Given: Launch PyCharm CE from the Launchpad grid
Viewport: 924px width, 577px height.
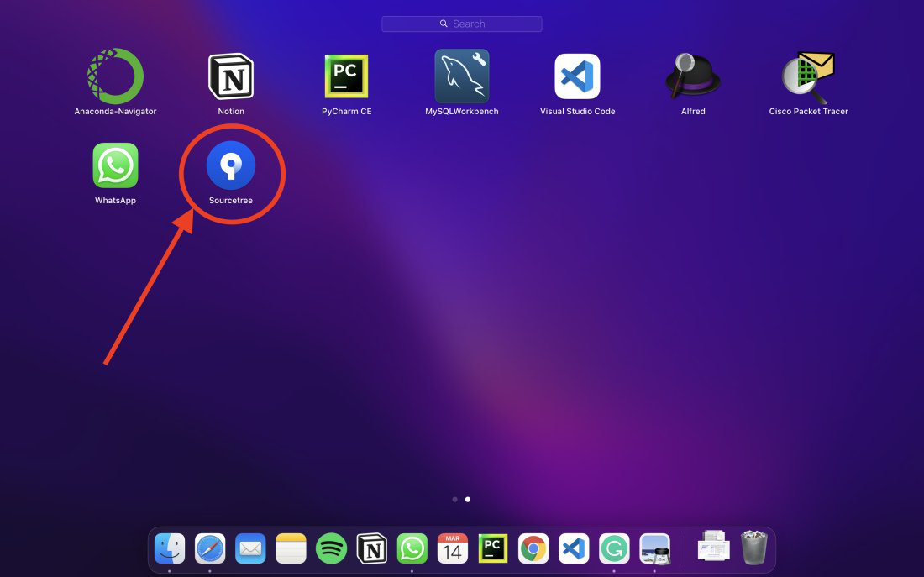Looking at the screenshot, I should pos(346,76).
